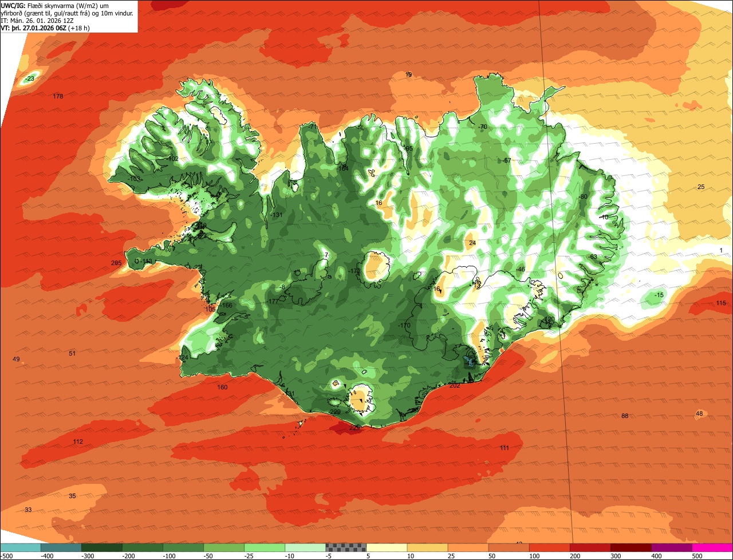733x560 pixels.
Task: Click the -46 value on the map
Action: (520, 270)
